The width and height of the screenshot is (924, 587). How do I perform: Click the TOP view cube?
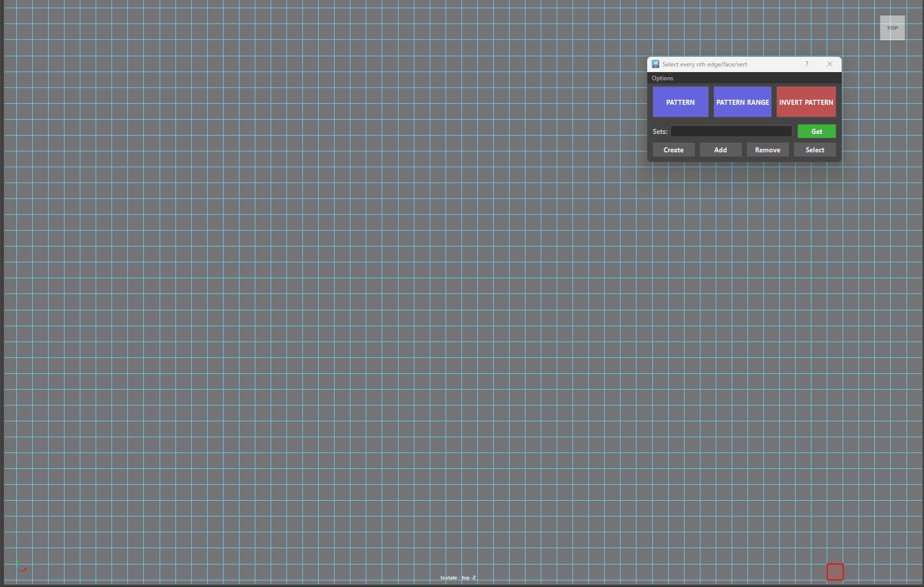(x=892, y=28)
